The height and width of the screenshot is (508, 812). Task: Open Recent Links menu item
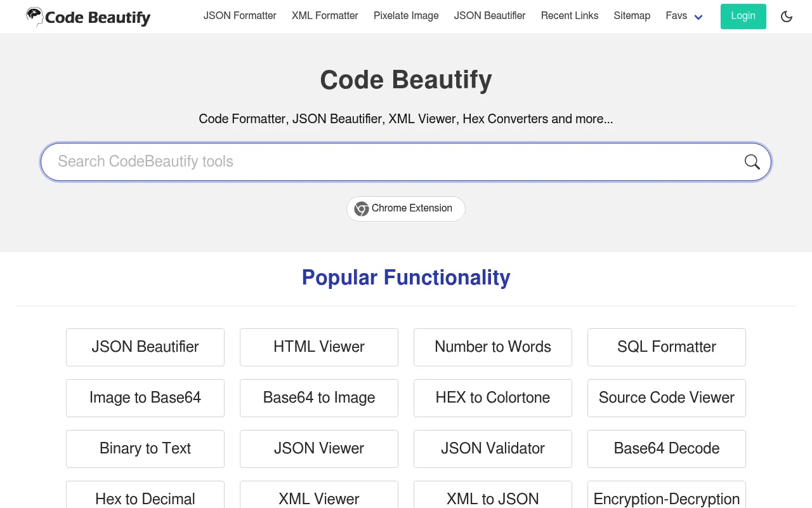click(x=570, y=16)
